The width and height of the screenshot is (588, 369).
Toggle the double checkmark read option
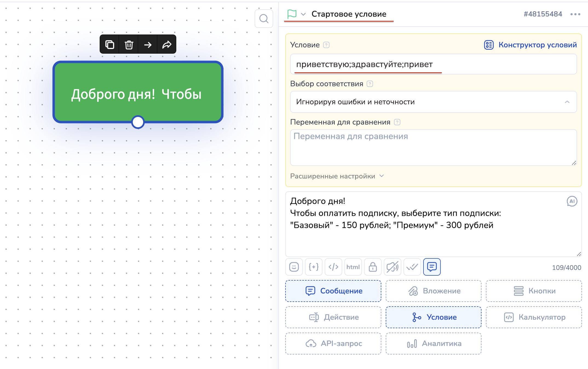pos(412,267)
